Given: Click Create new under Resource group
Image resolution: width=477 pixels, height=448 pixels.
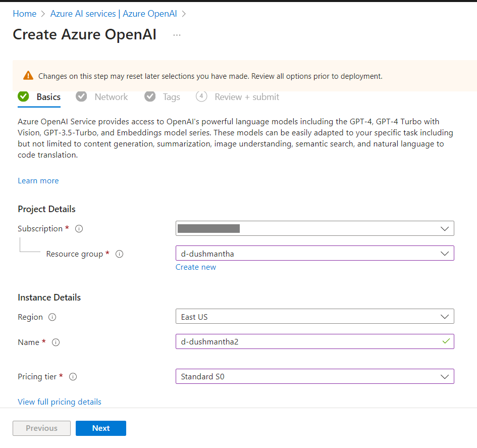Looking at the screenshot, I should point(196,267).
